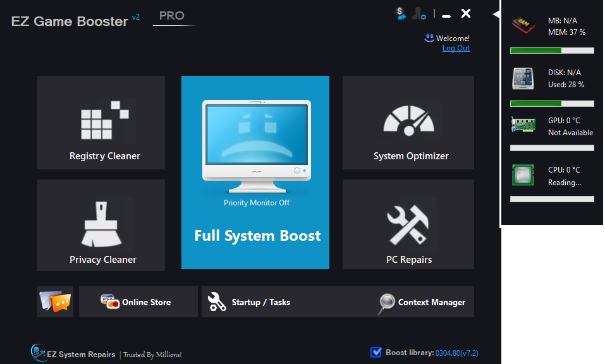The height and width of the screenshot is (364, 605).
Task: Open the chat and feedback icon tile
Action: (55, 301)
